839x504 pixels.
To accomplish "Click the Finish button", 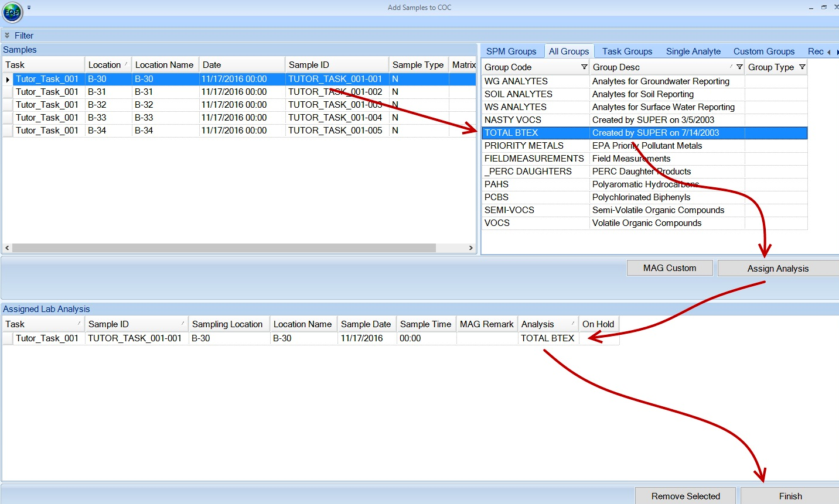I will point(790,496).
